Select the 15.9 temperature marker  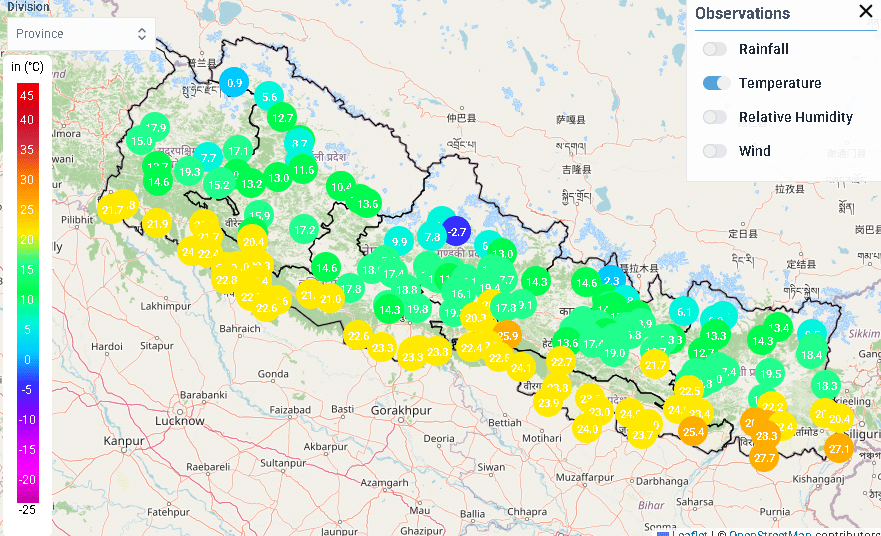259,215
